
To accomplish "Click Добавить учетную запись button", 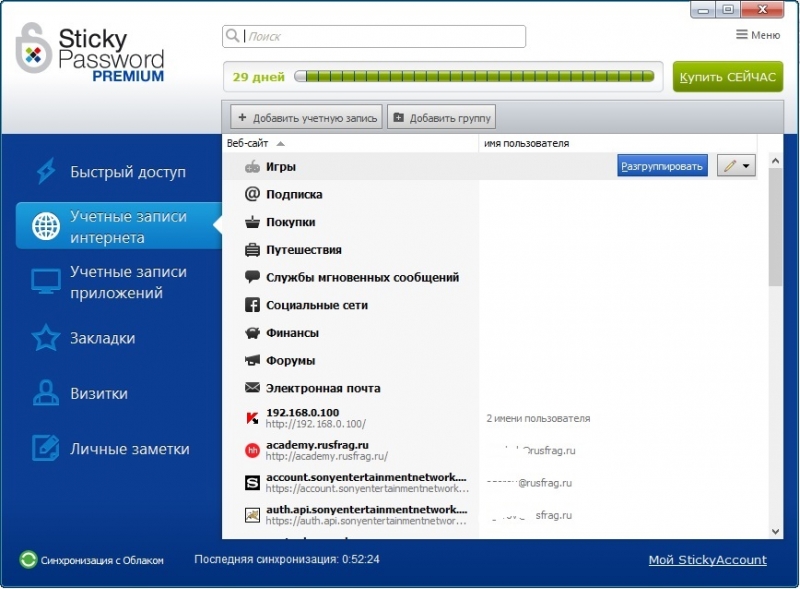I will (x=306, y=118).
